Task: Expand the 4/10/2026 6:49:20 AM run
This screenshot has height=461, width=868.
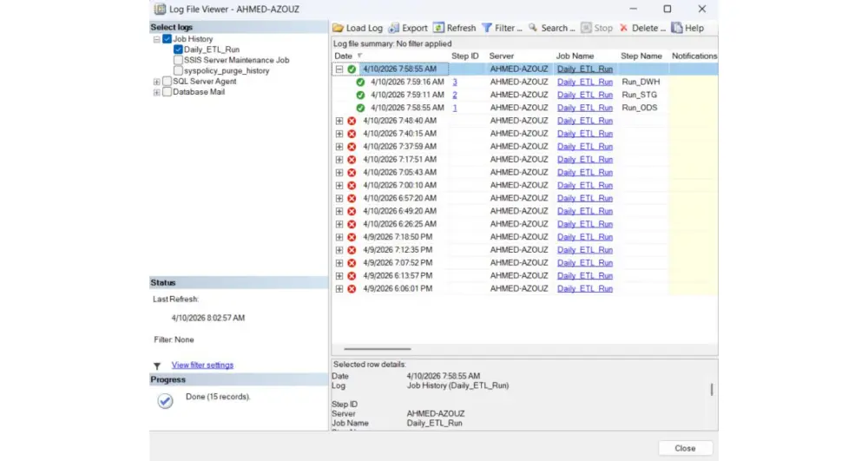Action: (x=339, y=212)
